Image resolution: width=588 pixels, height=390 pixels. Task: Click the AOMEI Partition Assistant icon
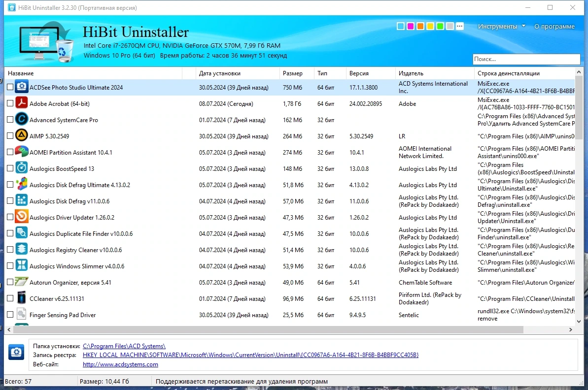[21, 152]
